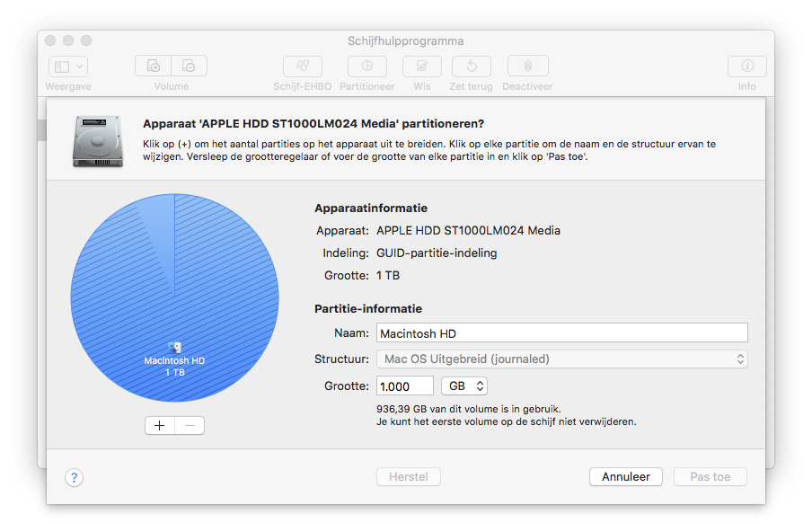Click the 'GUID-partitie-indeling' value
This screenshot has height=523, width=812.
coord(437,253)
